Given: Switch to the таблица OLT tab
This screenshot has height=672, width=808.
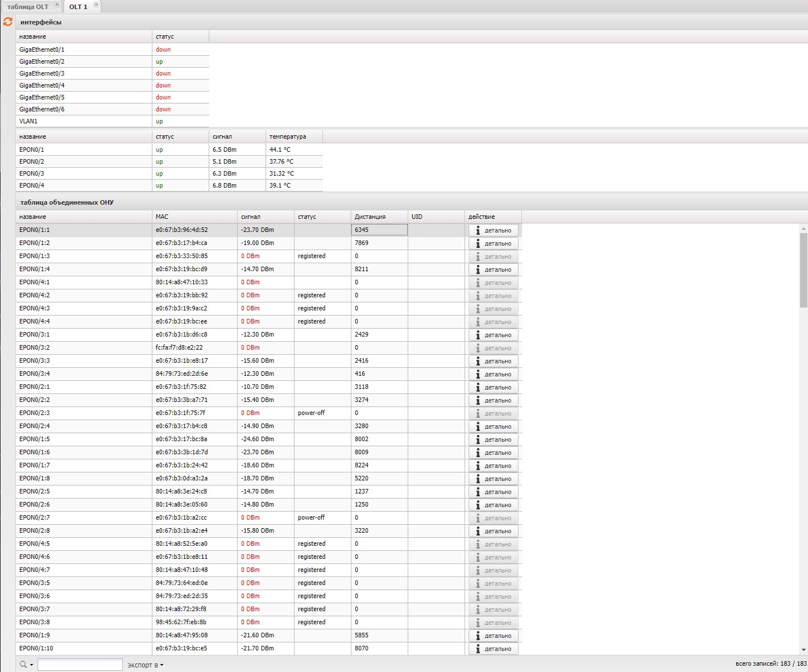Looking at the screenshot, I should 27,7.
